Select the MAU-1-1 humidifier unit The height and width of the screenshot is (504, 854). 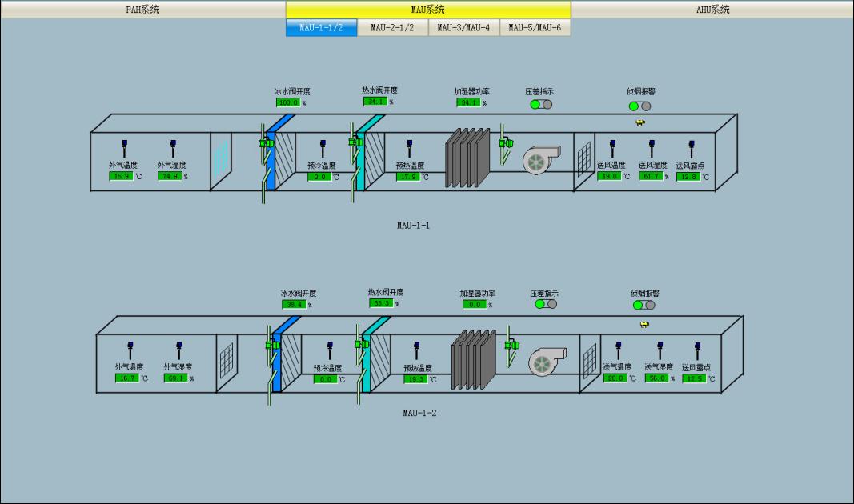pos(468,158)
